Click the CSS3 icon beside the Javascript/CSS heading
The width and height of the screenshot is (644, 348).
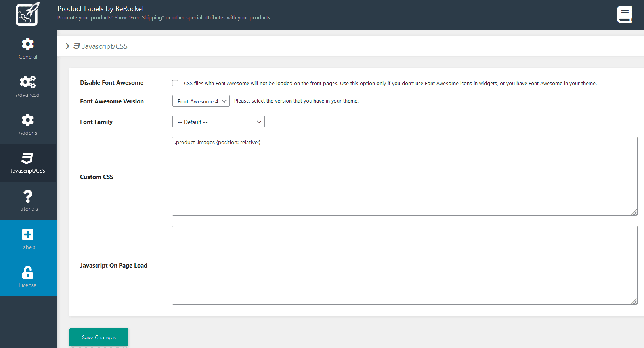point(77,46)
